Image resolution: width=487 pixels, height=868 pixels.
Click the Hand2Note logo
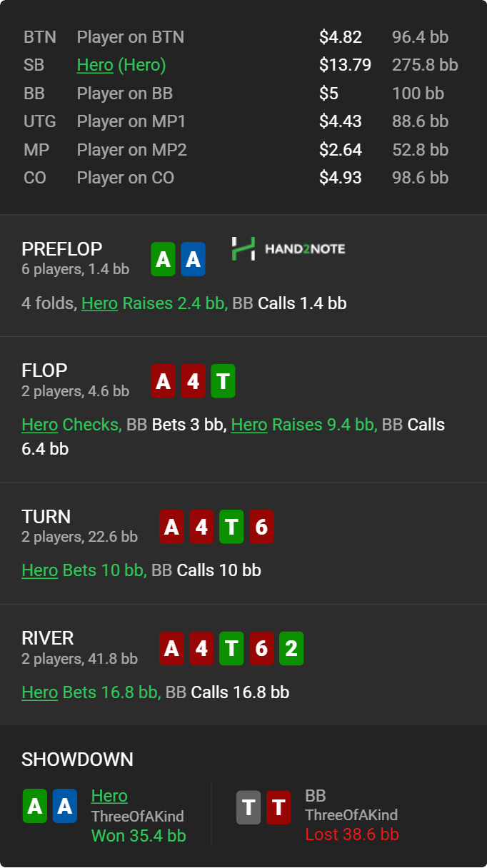pos(288,248)
